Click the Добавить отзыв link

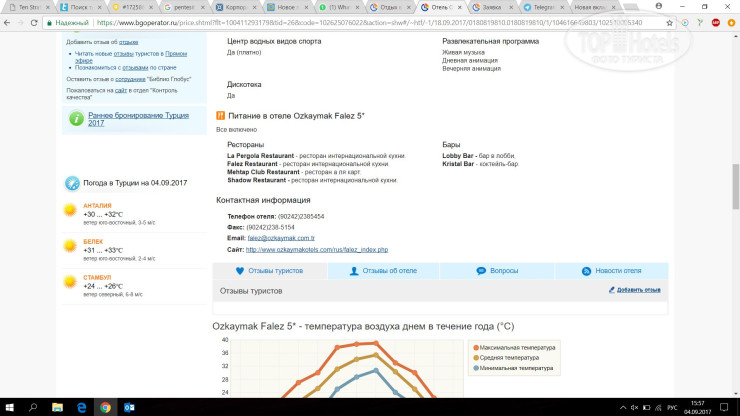637,290
